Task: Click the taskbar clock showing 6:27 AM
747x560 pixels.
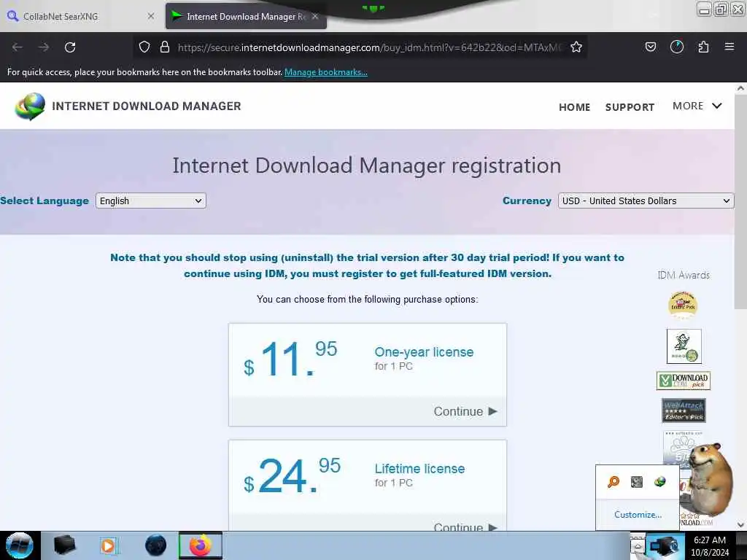Action: pyautogui.click(x=710, y=546)
